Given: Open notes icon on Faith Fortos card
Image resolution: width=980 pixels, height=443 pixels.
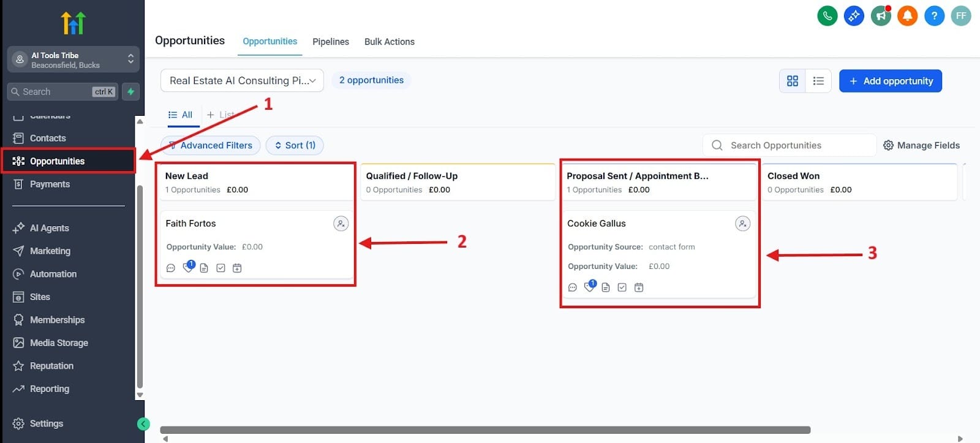Looking at the screenshot, I should (x=204, y=268).
